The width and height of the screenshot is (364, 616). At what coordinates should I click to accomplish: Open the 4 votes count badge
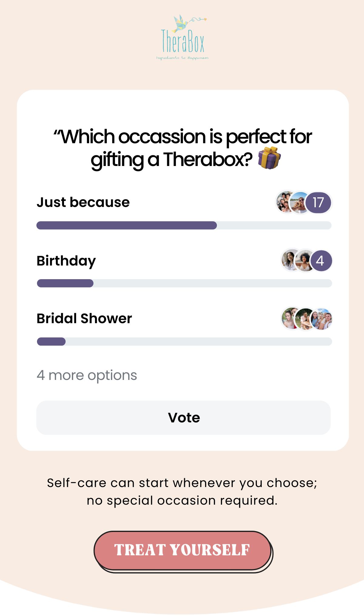point(321,261)
